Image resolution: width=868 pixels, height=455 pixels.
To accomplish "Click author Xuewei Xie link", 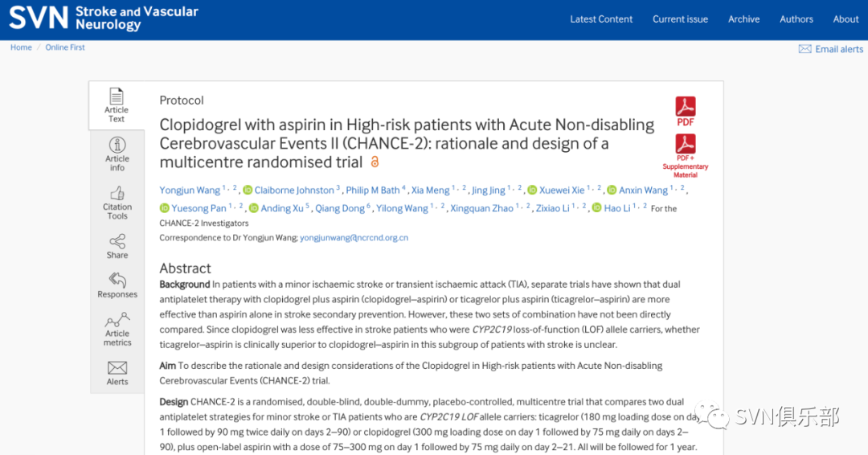I will (562, 191).
